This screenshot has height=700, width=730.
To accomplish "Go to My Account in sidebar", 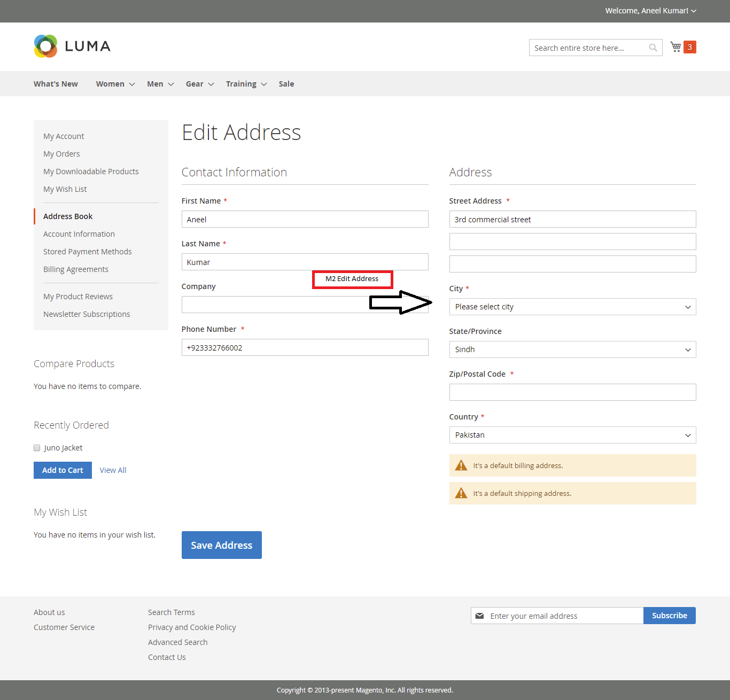I will [x=64, y=136].
